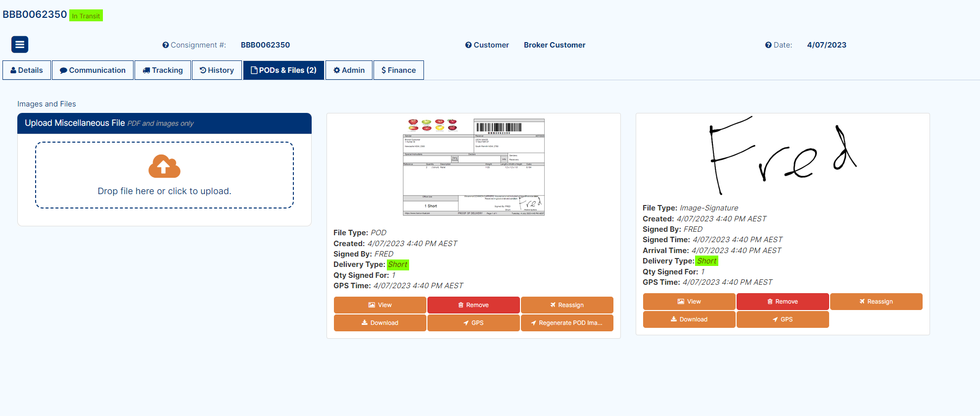Switch to the Details tab

tap(27, 70)
